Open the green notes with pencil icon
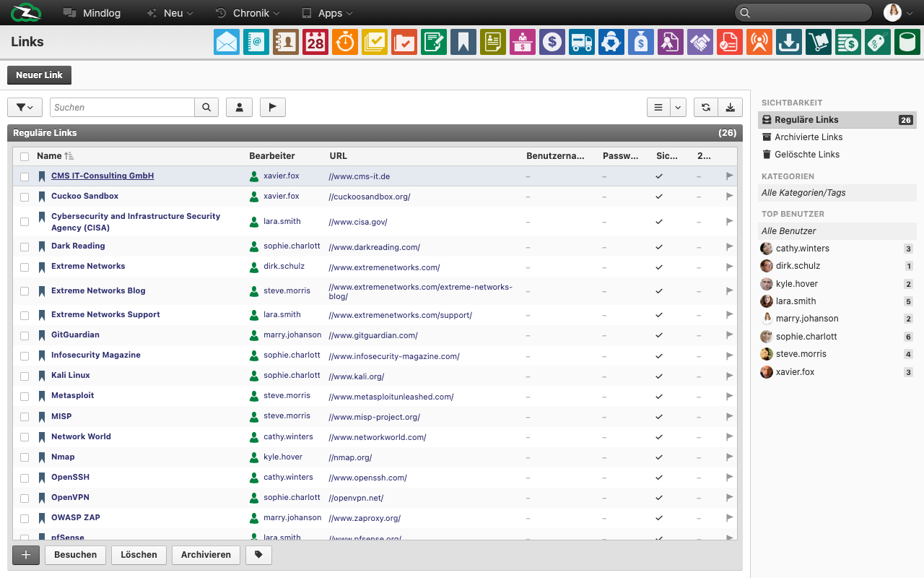This screenshot has height=578, width=924. point(434,42)
